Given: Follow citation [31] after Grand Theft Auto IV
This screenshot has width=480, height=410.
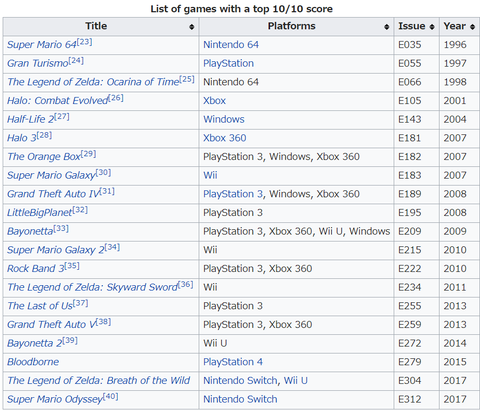Looking at the screenshot, I should pos(107,191).
